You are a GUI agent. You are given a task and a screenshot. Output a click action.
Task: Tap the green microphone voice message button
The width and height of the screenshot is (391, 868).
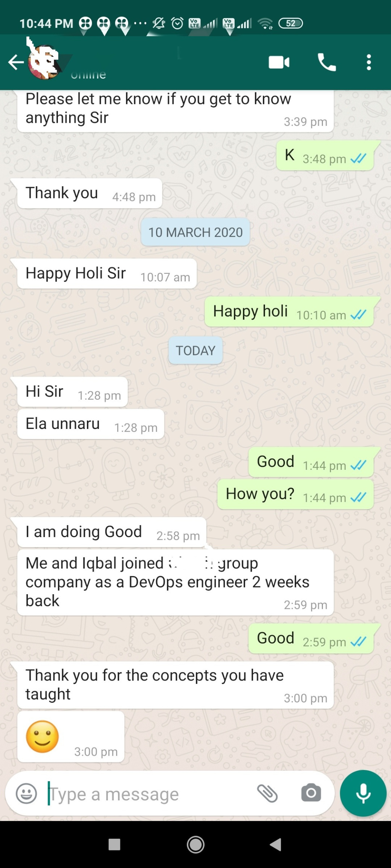(x=363, y=793)
